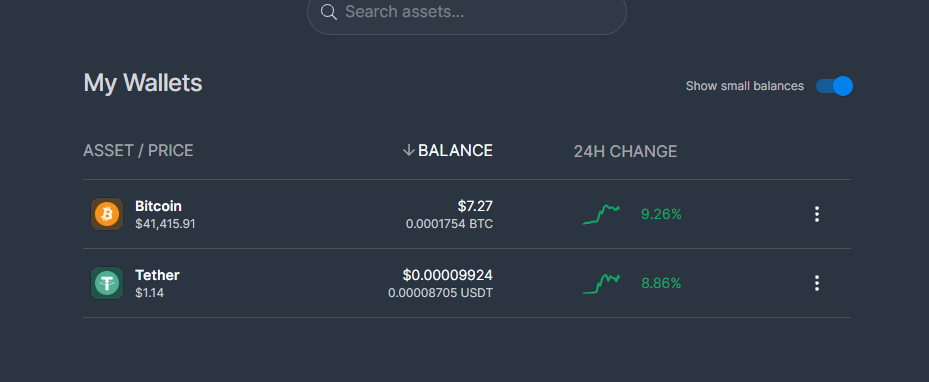Toggle the Show small balances switch
The width and height of the screenshot is (929, 382).
834,86
